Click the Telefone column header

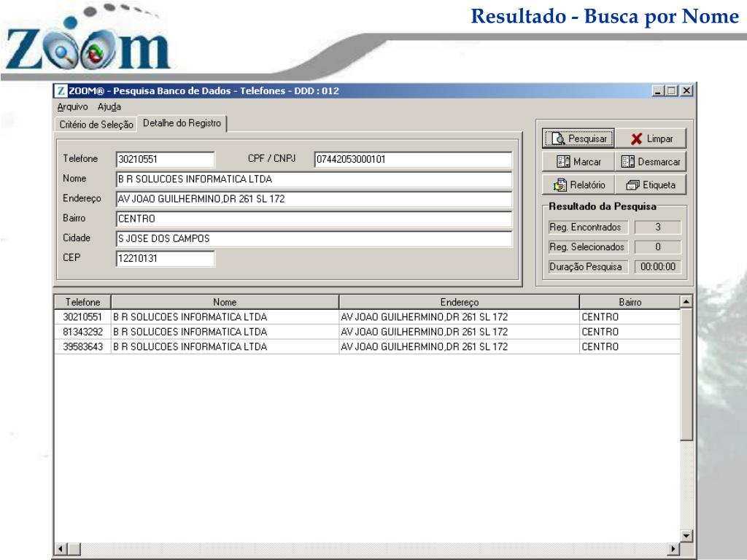(x=82, y=302)
